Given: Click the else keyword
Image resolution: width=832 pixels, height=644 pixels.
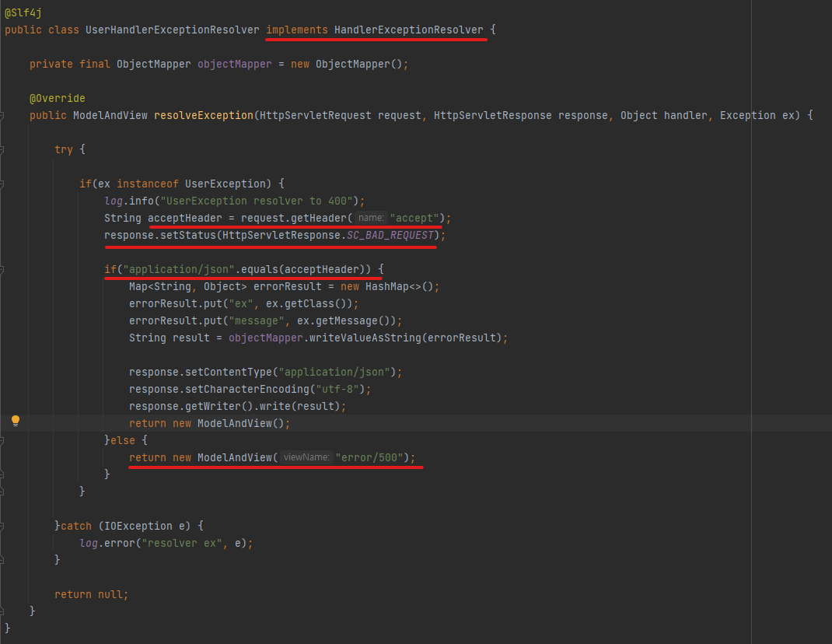Looking at the screenshot, I should coord(123,441).
